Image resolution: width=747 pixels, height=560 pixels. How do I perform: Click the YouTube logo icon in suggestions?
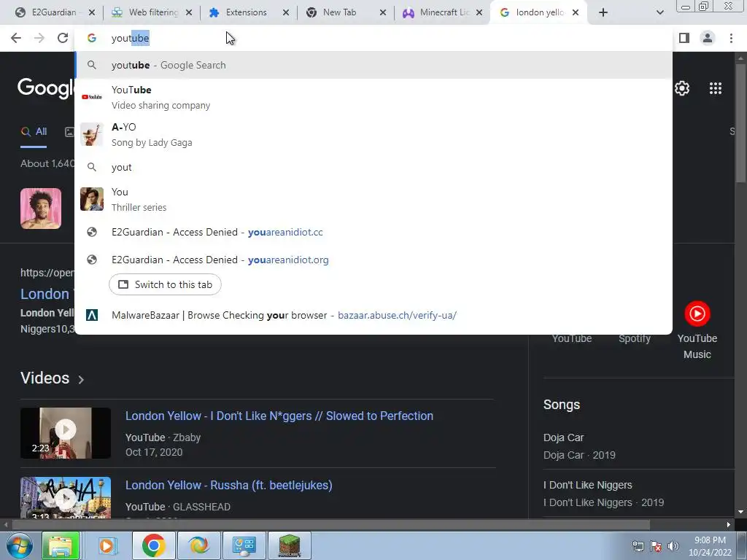click(x=92, y=97)
